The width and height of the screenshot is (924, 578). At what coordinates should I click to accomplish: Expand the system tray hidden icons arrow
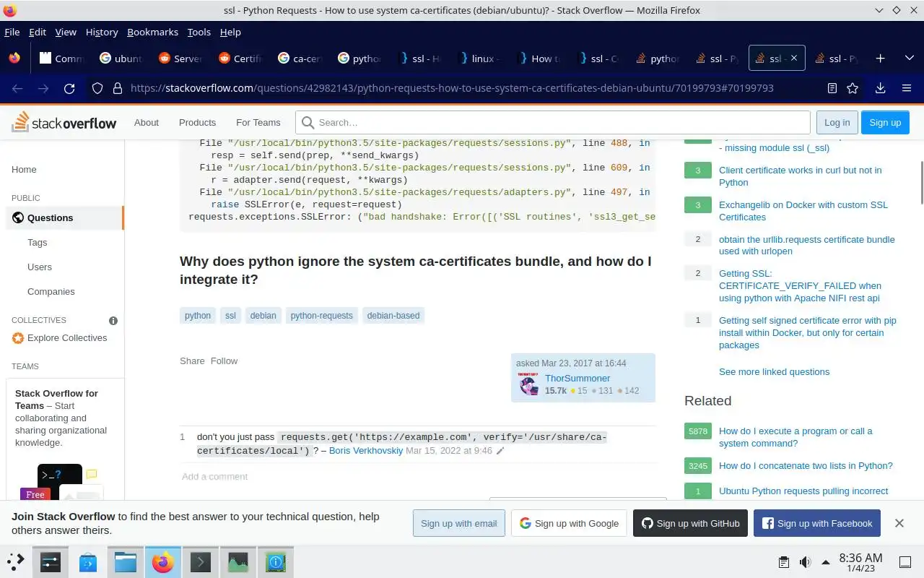tap(825, 562)
